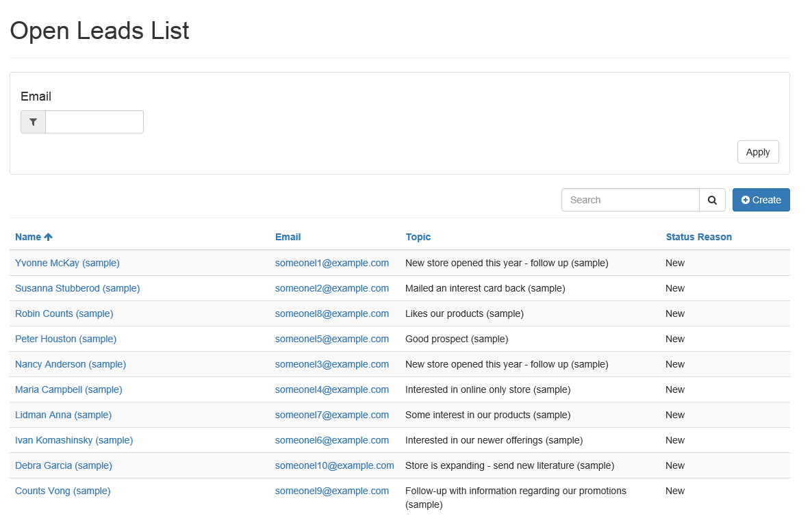Click email someonel2@example.com
This screenshot has height=527, width=812.
pos(332,288)
